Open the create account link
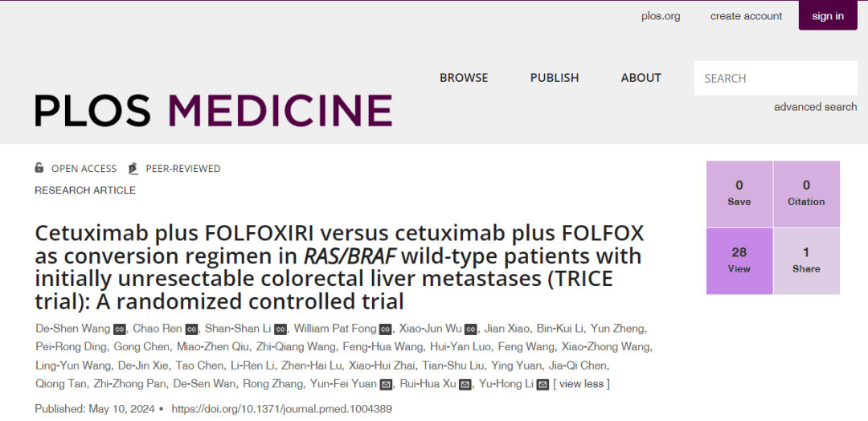Screen dimensions: 868x421 (x=746, y=16)
